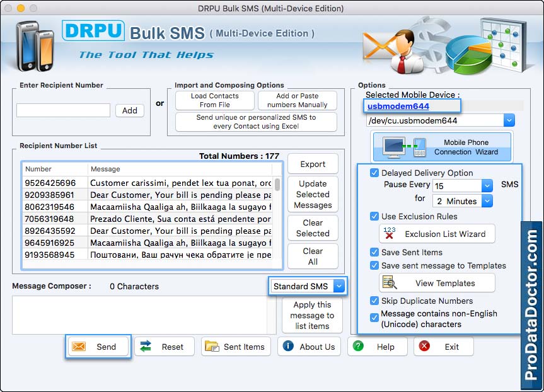Export the recipient number list
Image resolution: width=544 pixels, height=392 pixels.
[x=313, y=164]
